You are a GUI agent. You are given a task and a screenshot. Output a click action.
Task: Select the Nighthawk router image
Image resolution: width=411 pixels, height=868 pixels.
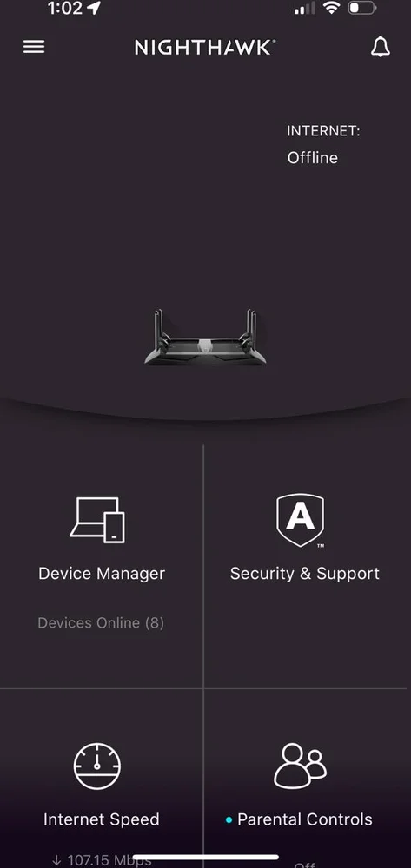click(205, 337)
